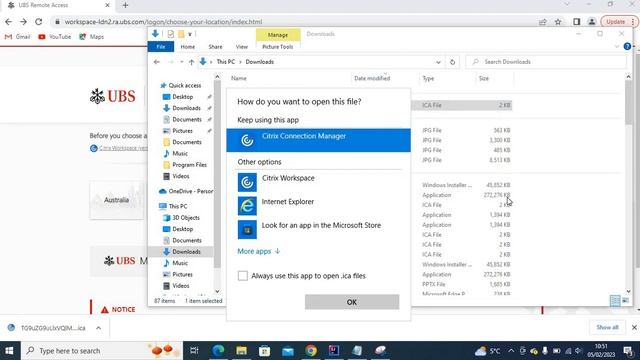Viewport: 640px width, 360px height.
Task: Open Program Files folder in sidebar
Action: 189,165
